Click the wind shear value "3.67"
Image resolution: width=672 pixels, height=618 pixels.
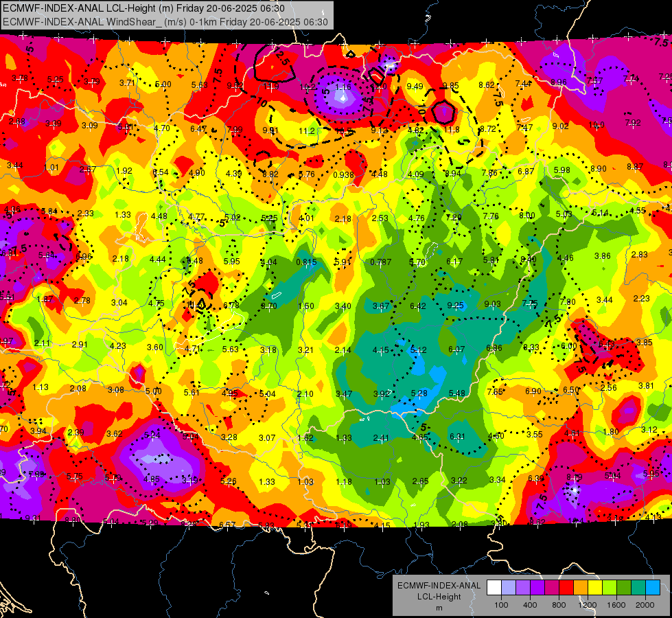pyautogui.click(x=381, y=306)
